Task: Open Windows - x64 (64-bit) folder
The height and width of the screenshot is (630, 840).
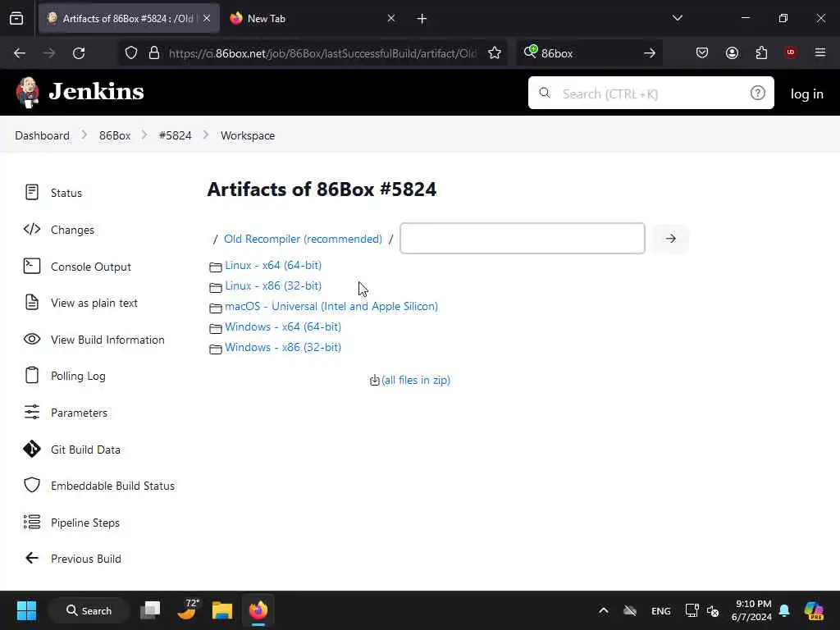Action: [283, 326]
